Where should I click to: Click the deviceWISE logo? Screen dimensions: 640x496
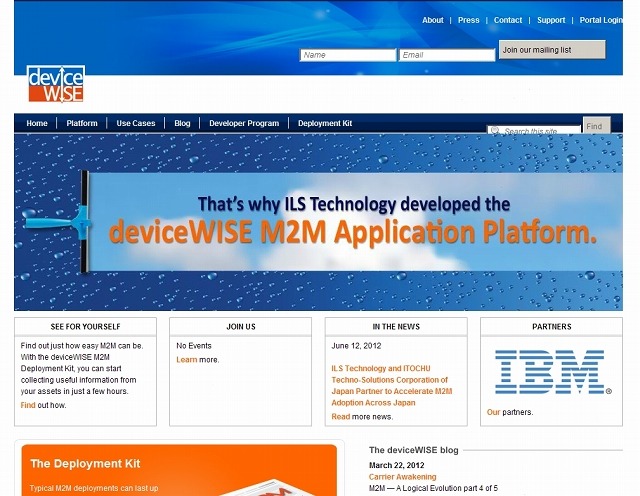[56, 84]
